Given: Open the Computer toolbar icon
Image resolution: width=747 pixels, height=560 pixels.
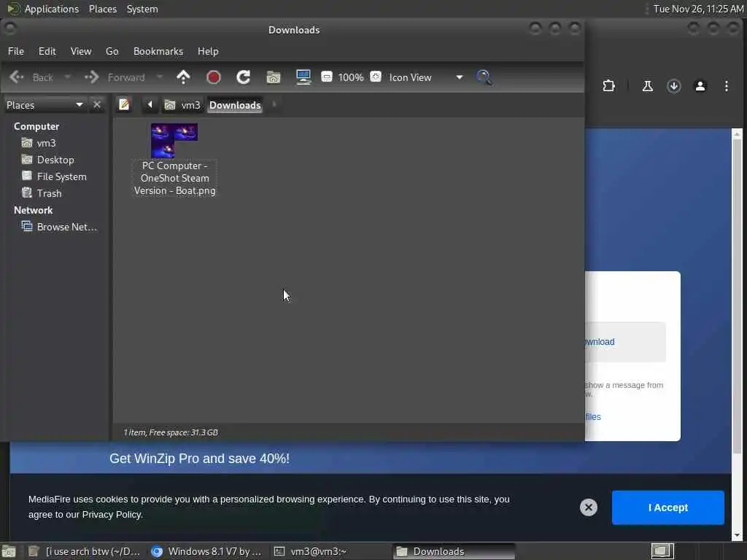Looking at the screenshot, I should [303, 77].
